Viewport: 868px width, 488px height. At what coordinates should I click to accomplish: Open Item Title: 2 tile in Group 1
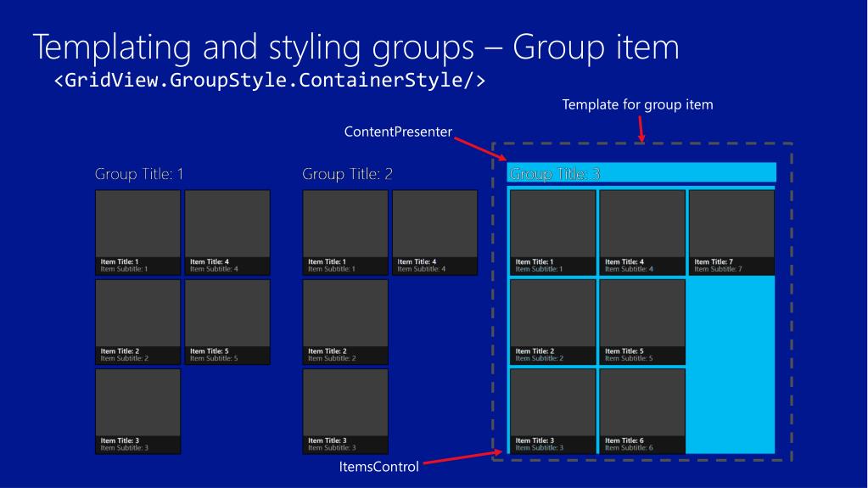[x=137, y=322]
